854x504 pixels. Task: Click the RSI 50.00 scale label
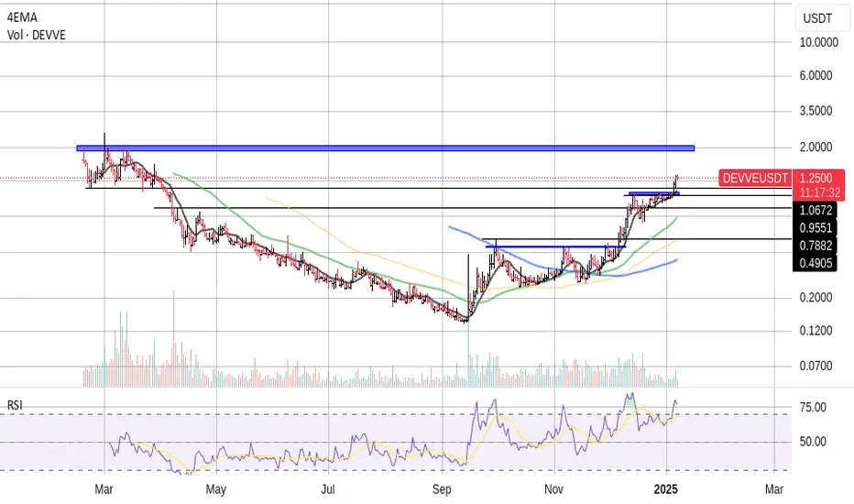point(813,442)
